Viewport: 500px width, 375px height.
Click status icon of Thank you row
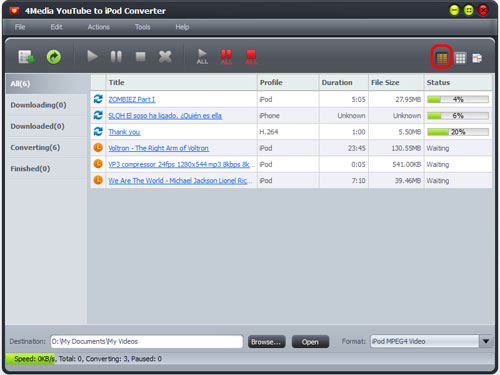[x=98, y=131]
